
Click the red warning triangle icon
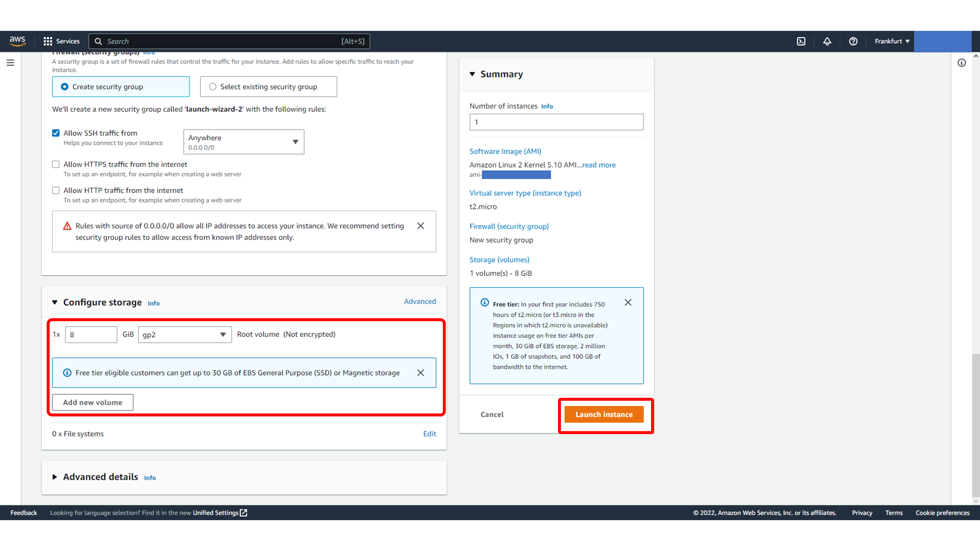(x=67, y=226)
